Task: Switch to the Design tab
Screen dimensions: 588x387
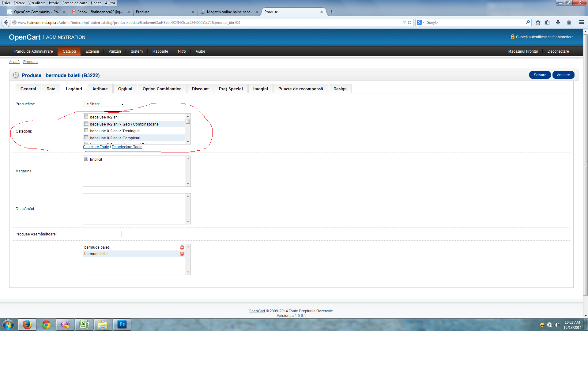Action: [340, 89]
